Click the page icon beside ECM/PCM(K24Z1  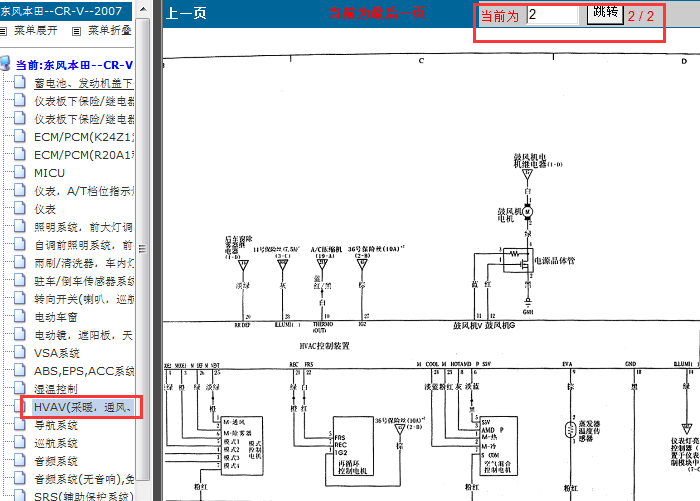pos(20,136)
